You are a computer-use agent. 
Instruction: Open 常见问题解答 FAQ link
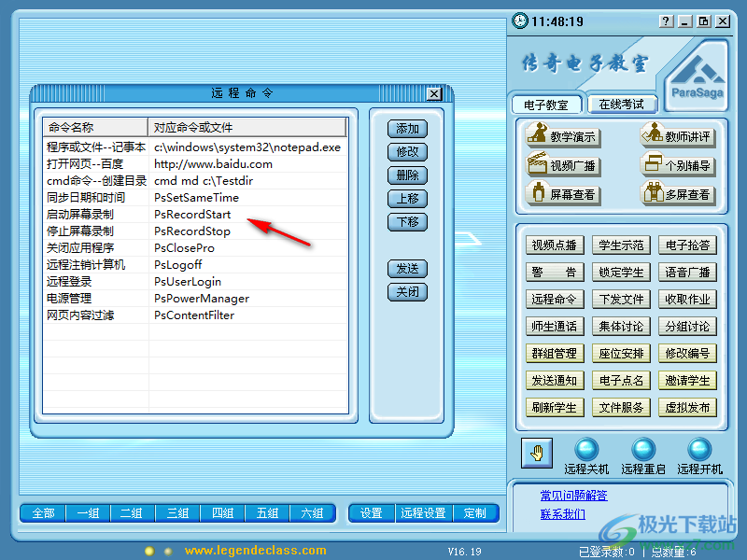click(573, 496)
